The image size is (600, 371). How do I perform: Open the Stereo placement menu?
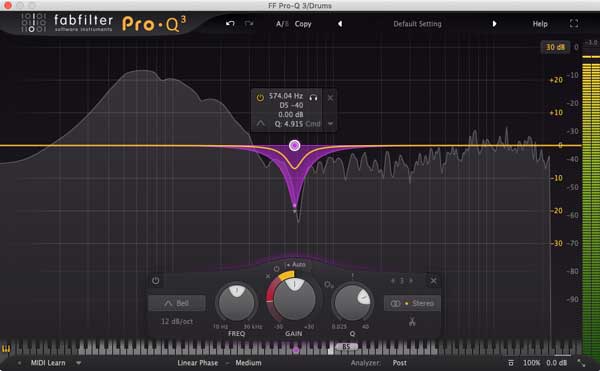pyautogui.click(x=412, y=303)
